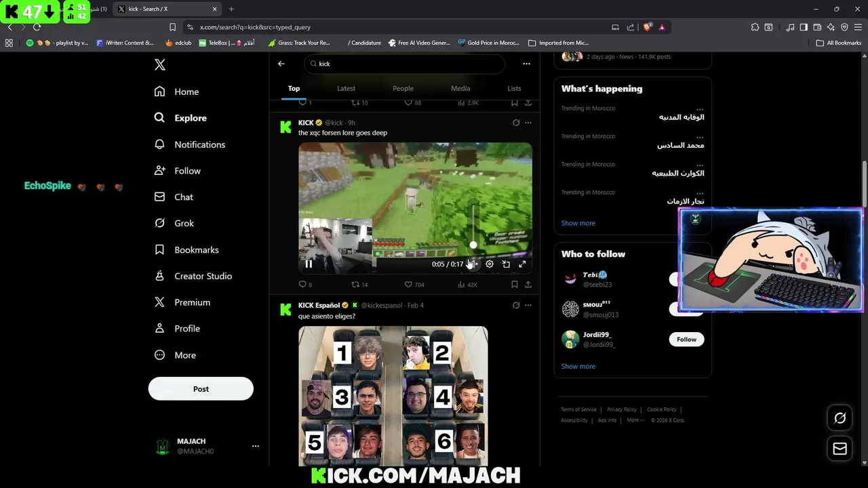868x488 pixels.
Task: Mute the KICK video volume
Action: pyautogui.click(x=473, y=264)
